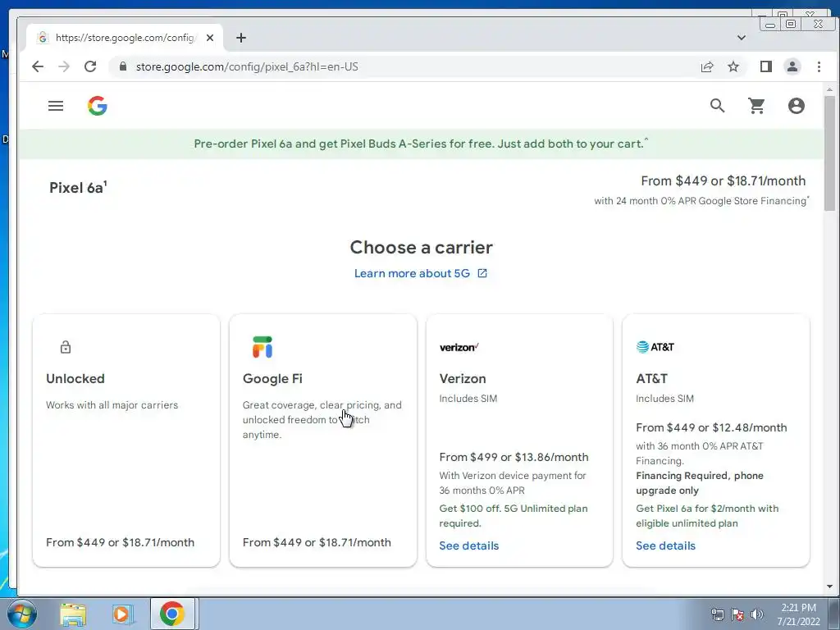Choose the Google Fi carrier card
Screen dimensions: 840x630
[323, 441]
